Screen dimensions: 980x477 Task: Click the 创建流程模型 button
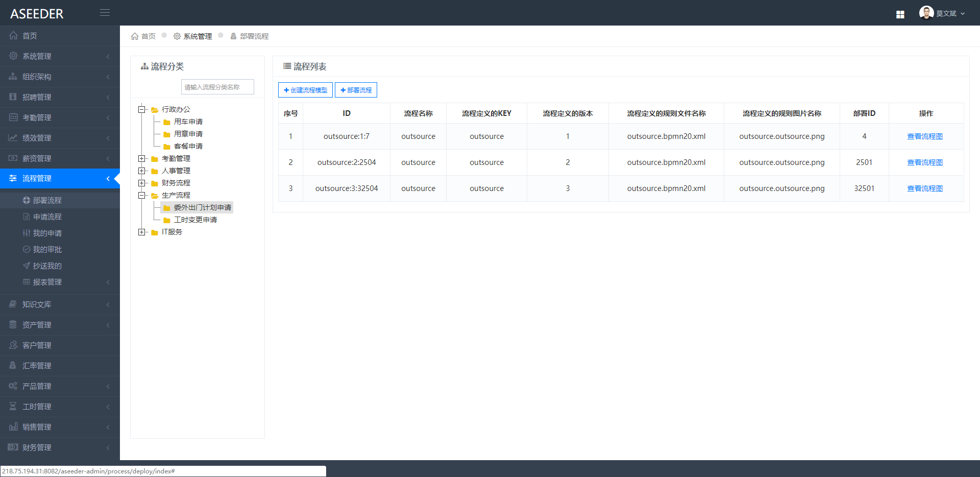[305, 90]
